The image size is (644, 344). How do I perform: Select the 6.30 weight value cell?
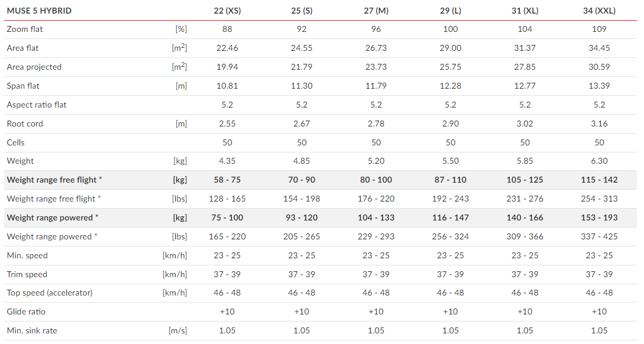coord(599,161)
